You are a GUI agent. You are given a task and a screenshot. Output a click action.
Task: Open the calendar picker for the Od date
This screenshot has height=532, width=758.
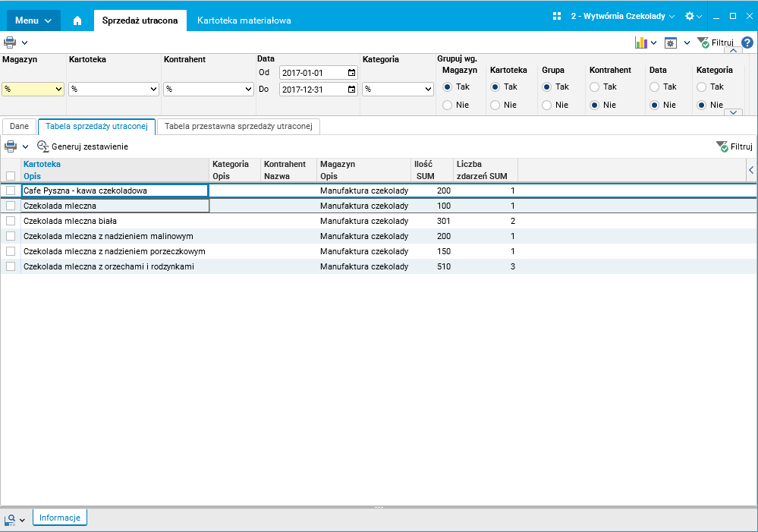[351, 73]
